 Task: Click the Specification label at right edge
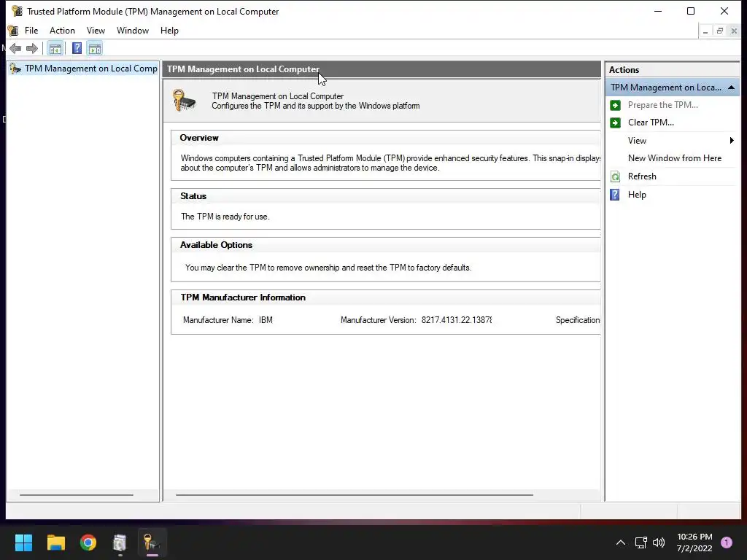[x=578, y=320]
